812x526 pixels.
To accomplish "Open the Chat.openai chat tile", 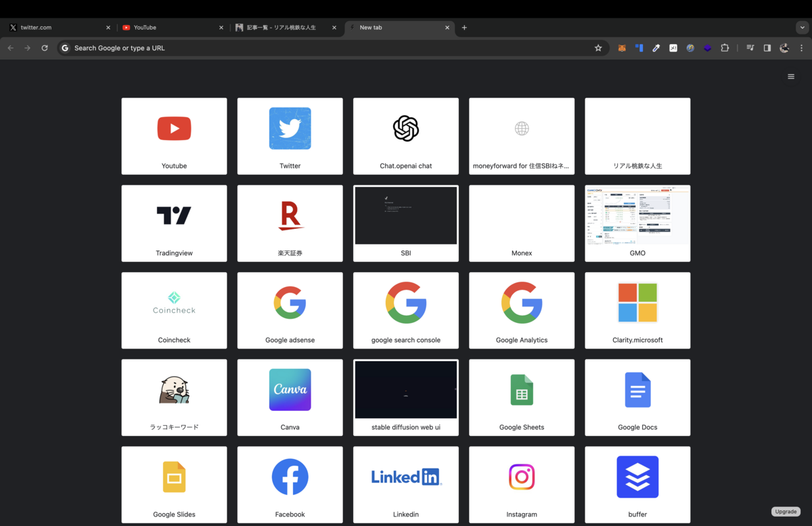I will (x=406, y=136).
